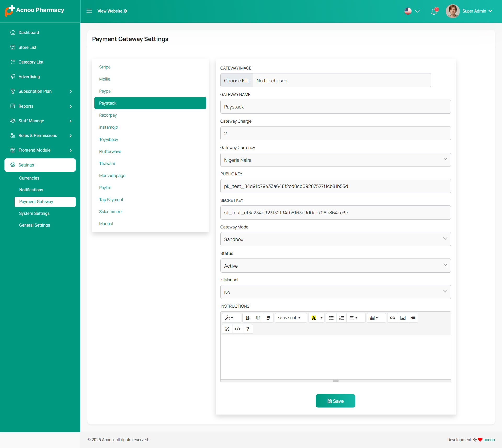This screenshot has height=448, width=502.
Task: Click the eraser remove-format icon
Action: [268, 318]
